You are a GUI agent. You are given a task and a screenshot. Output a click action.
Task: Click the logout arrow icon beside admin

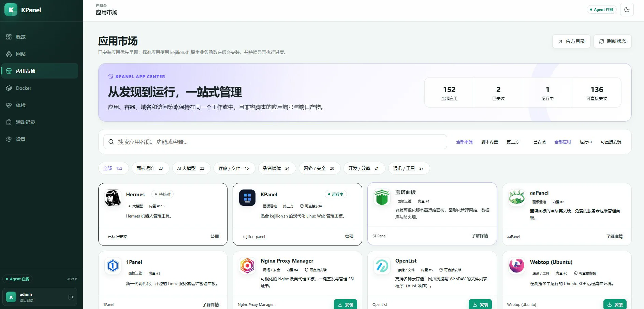71,297
